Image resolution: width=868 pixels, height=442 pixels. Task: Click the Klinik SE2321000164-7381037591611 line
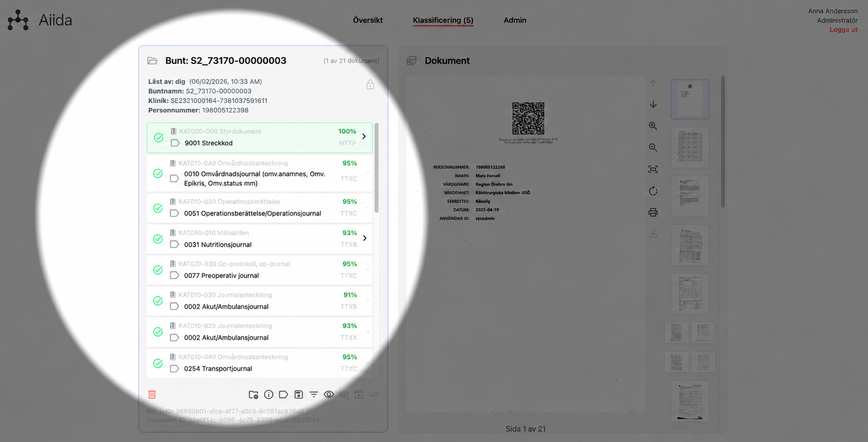point(208,101)
